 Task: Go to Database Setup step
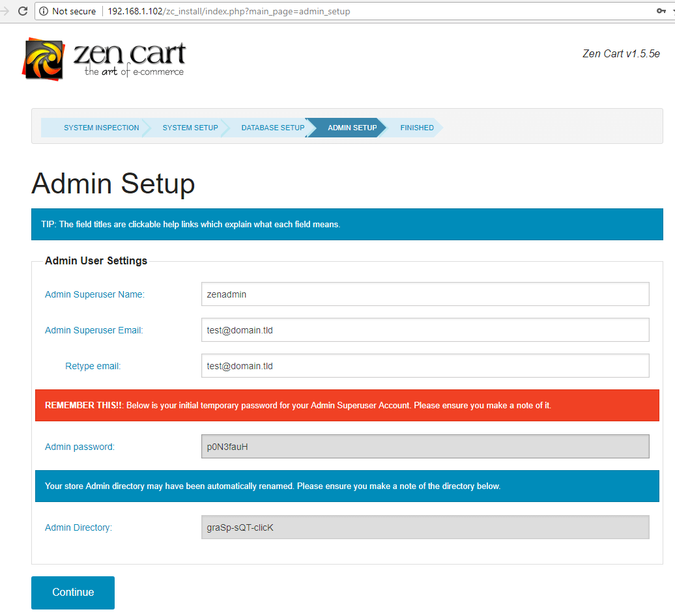coord(273,128)
